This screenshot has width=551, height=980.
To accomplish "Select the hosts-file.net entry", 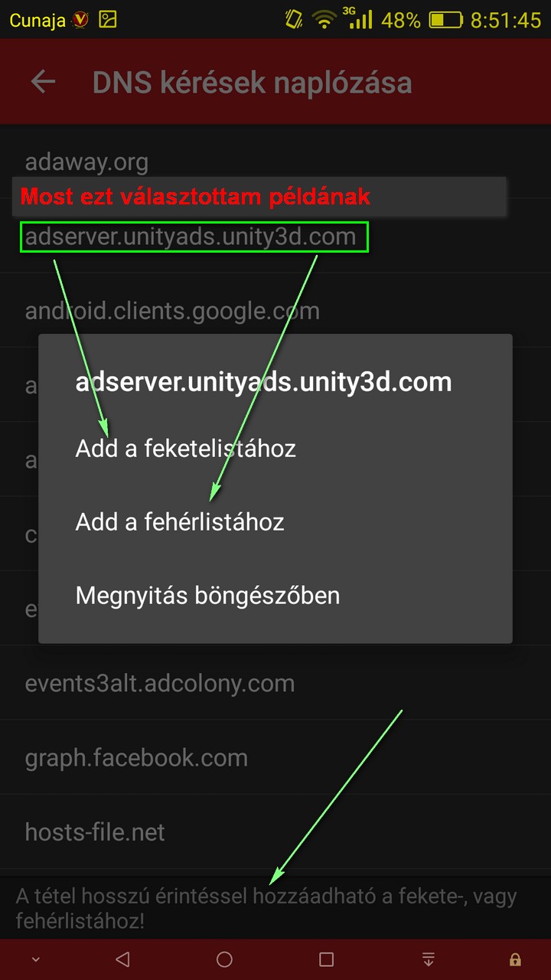I will pyautogui.click(x=275, y=831).
